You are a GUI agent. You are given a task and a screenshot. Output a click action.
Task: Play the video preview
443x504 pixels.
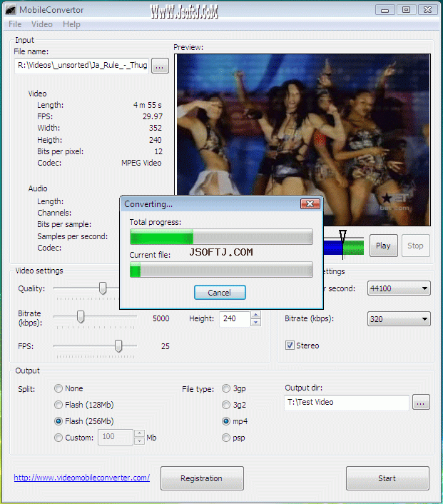point(383,246)
